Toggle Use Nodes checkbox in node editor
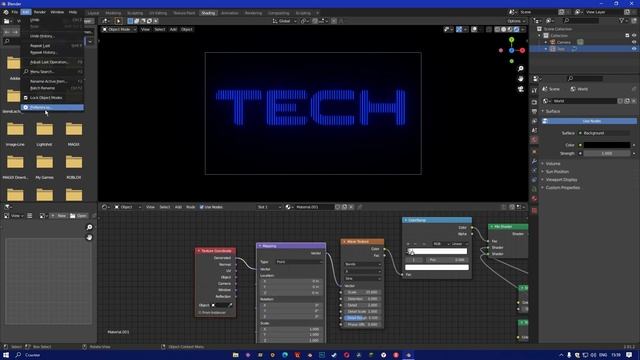Viewport: 640px width, 360px height. tap(202, 207)
